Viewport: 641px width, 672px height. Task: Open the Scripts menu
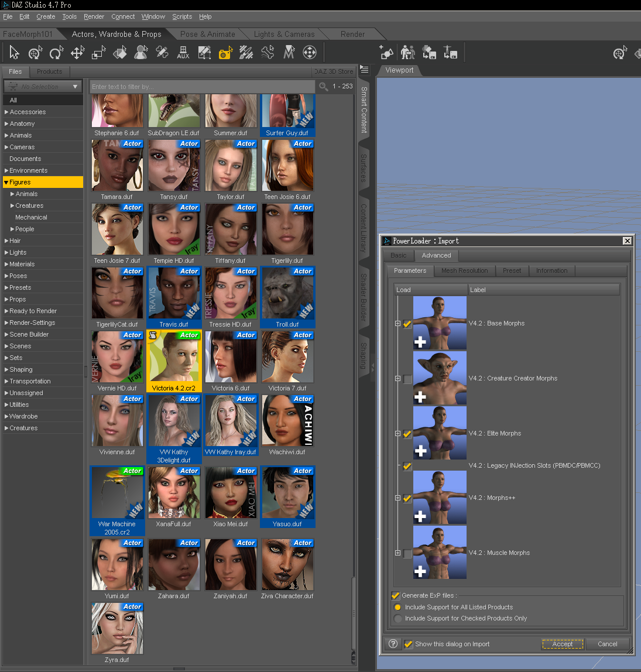(x=182, y=16)
